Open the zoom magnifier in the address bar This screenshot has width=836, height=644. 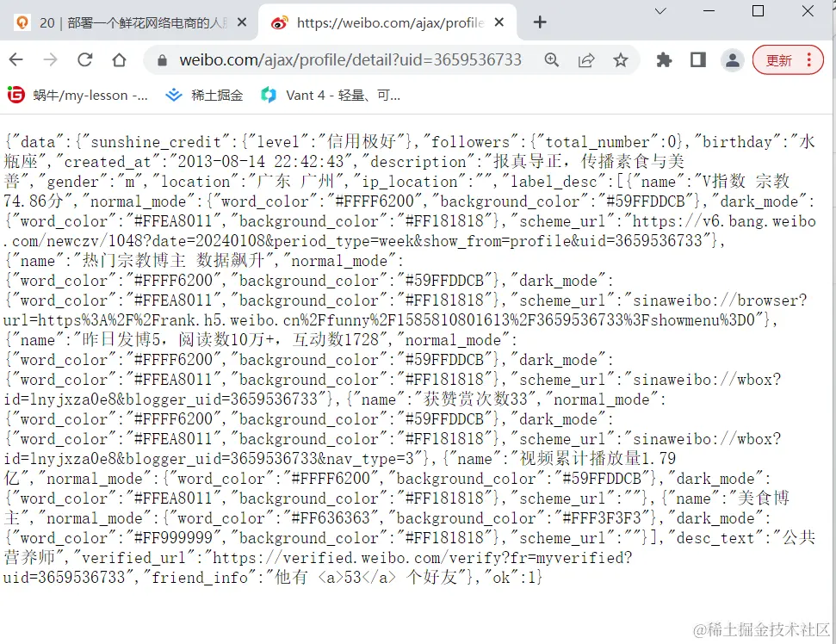tap(552, 59)
